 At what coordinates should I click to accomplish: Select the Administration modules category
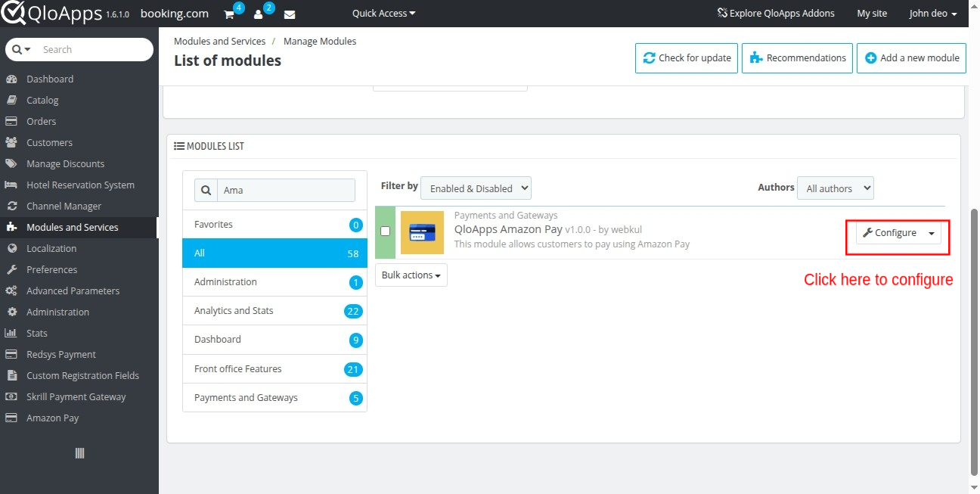pyautogui.click(x=274, y=282)
